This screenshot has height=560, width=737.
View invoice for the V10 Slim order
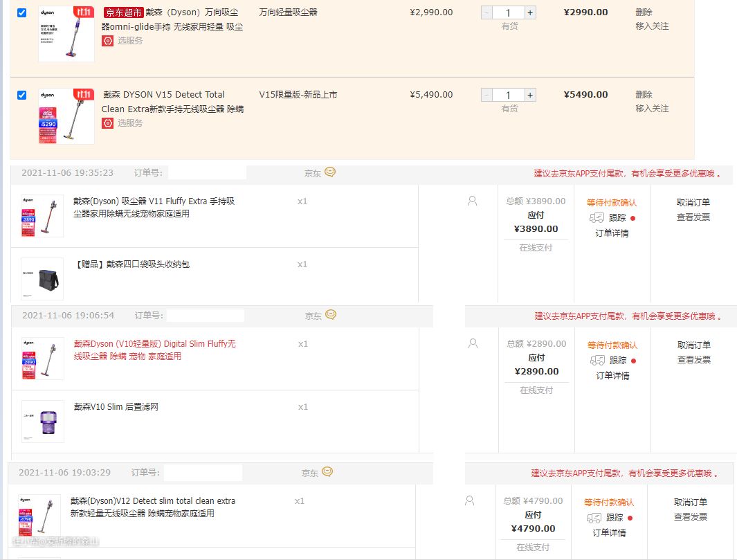[x=694, y=360]
